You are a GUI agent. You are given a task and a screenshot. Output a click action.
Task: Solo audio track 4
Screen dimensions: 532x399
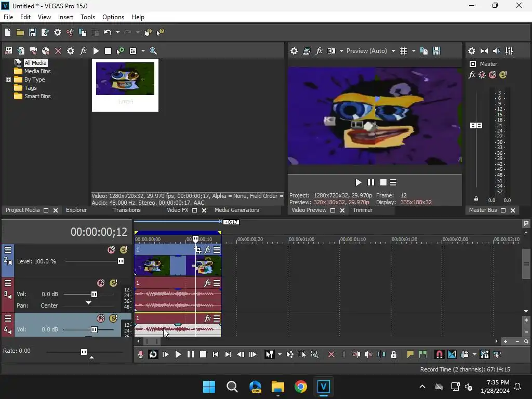[x=113, y=318]
